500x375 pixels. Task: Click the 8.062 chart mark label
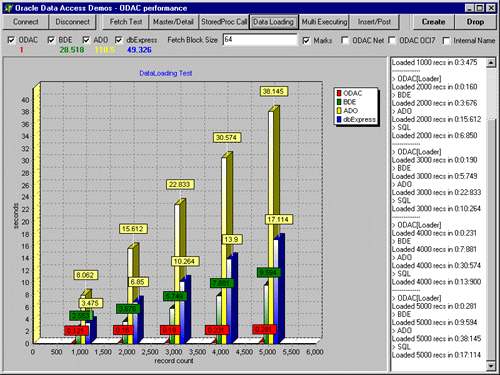tap(85, 275)
